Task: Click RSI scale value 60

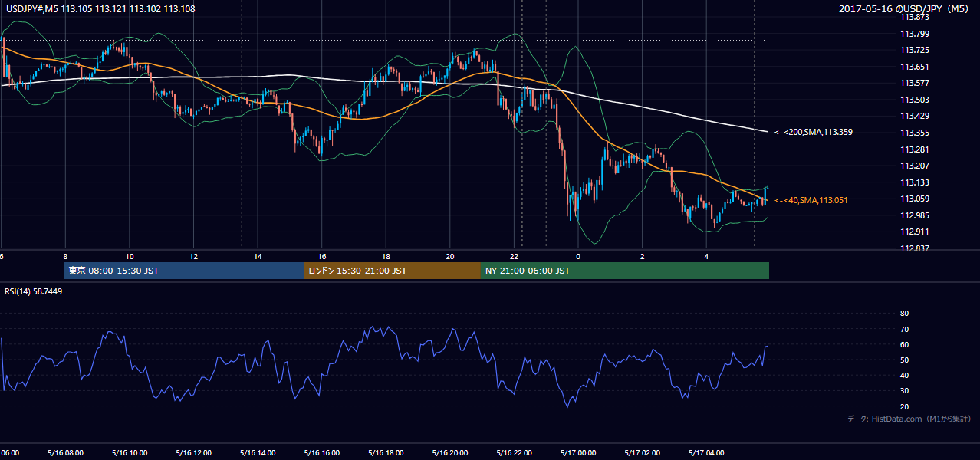Action: pos(904,344)
